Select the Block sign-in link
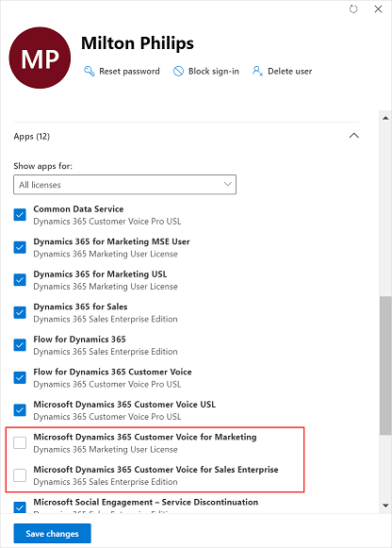This screenshot has width=392, height=548. (x=214, y=72)
